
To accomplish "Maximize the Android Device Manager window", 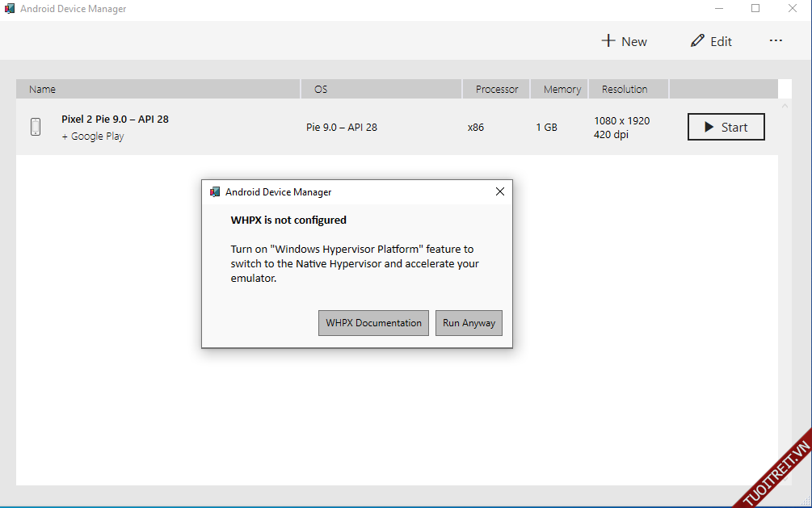I will pyautogui.click(x=755, y=9).
